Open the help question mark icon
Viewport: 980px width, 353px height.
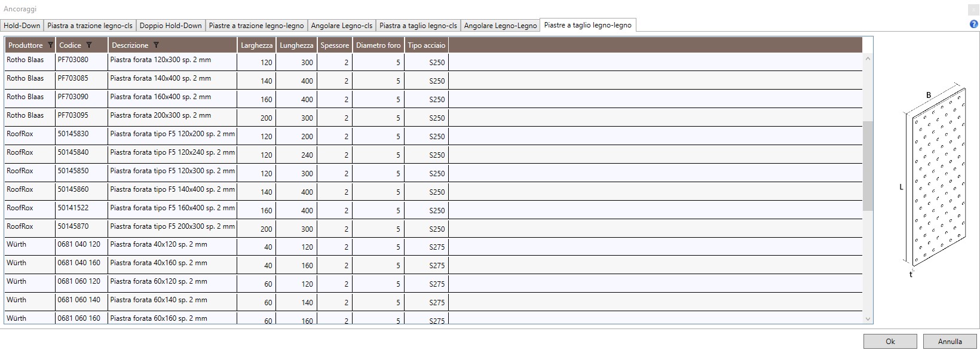click(973, 24)
